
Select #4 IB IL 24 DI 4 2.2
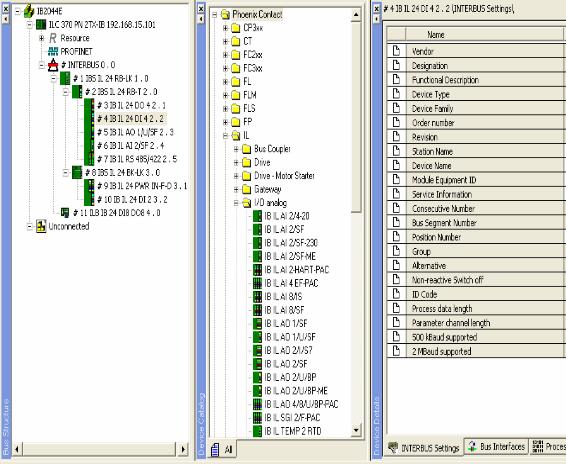pyautogui.click(x=130, y=119)
